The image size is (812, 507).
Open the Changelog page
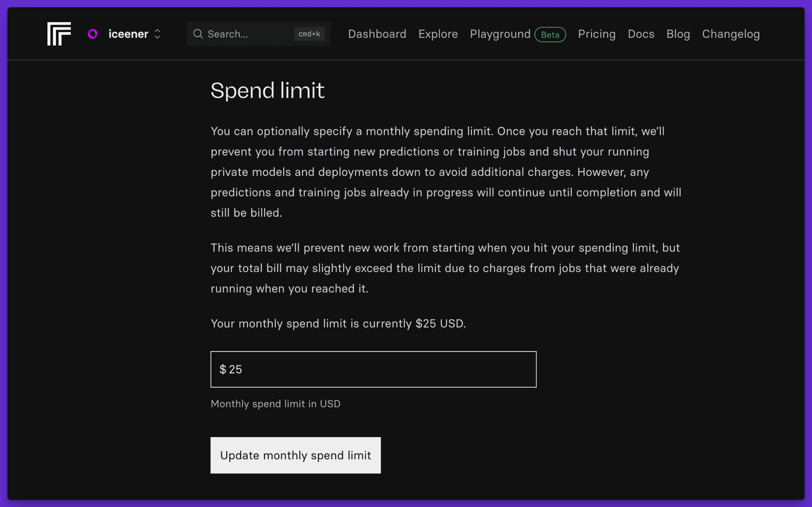click(731, 34)
